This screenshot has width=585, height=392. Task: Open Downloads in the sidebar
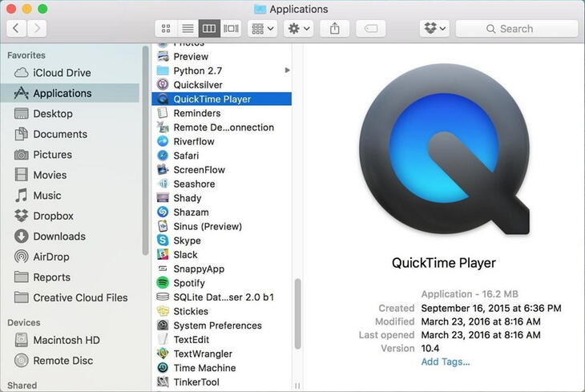point(70,236)
